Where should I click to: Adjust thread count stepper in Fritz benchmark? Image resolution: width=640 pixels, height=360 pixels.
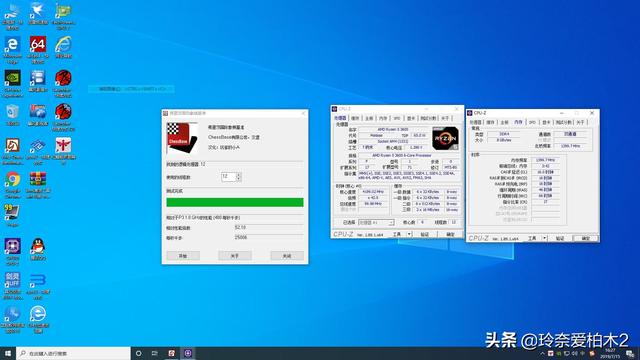239,177
